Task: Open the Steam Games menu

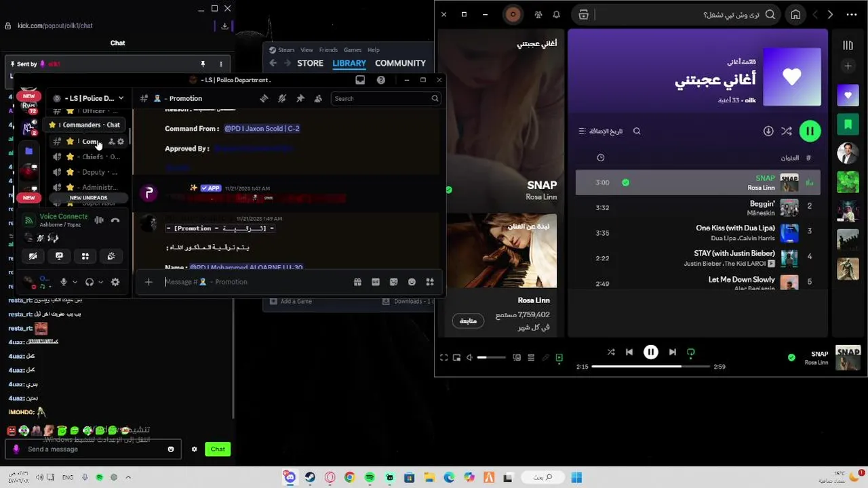Action: (353, 49)
